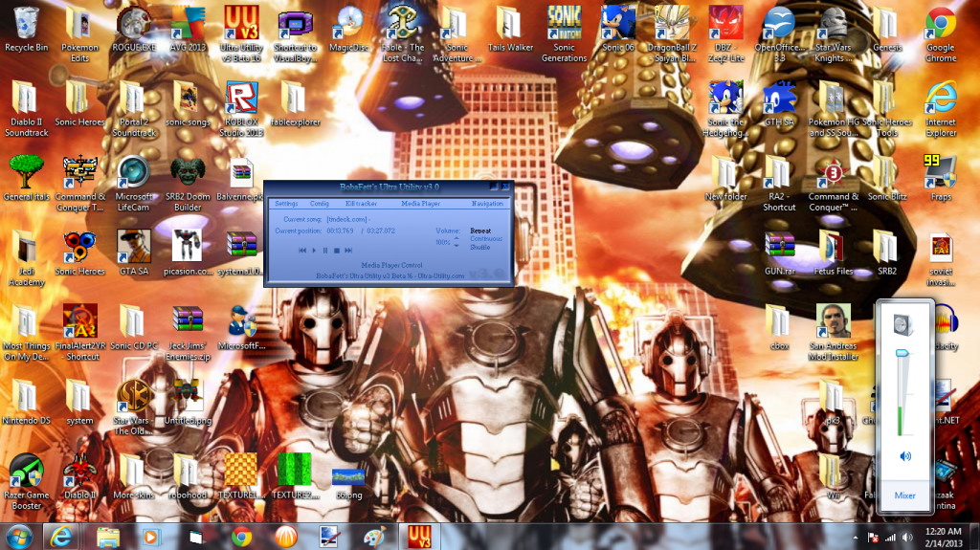The width and height of the screenshot is (980, 550).
Task: Stop the song in Ultra Utility
Action: pyautogui.click(x=336, y=250)
